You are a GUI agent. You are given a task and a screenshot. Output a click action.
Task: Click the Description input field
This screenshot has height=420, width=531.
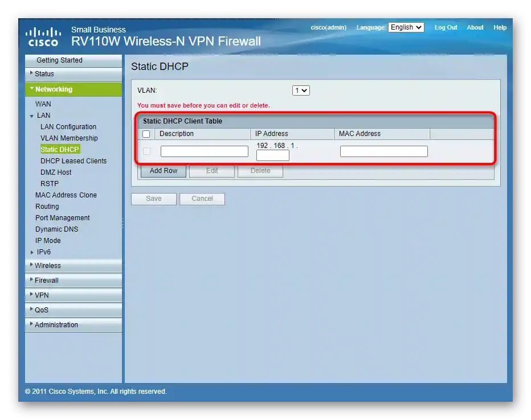coord(204,151)
